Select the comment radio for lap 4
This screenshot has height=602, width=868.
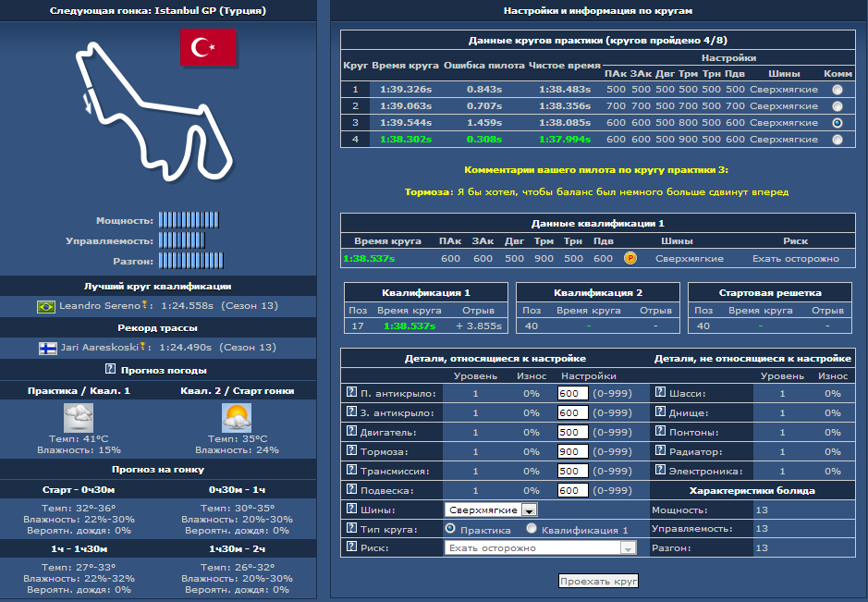837,140
